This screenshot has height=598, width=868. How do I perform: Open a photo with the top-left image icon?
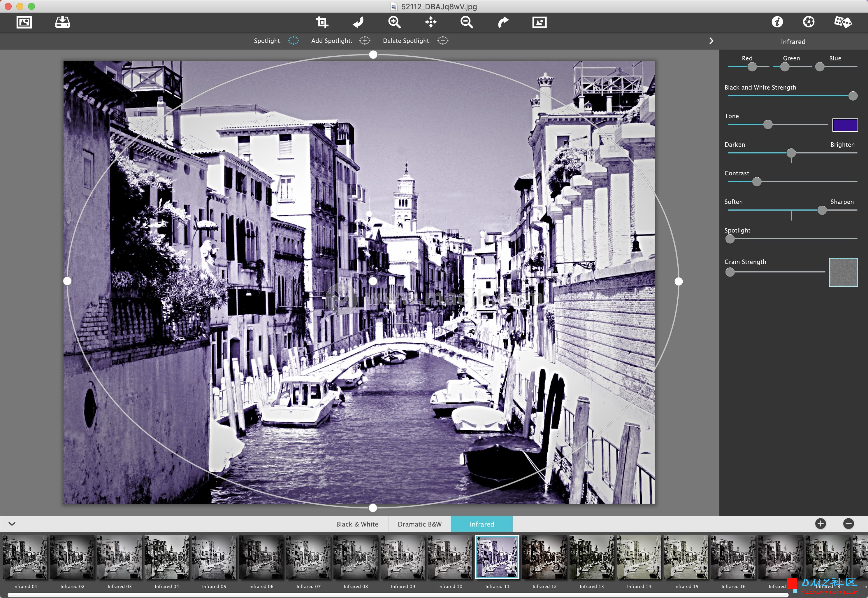[x=24, y=22]
